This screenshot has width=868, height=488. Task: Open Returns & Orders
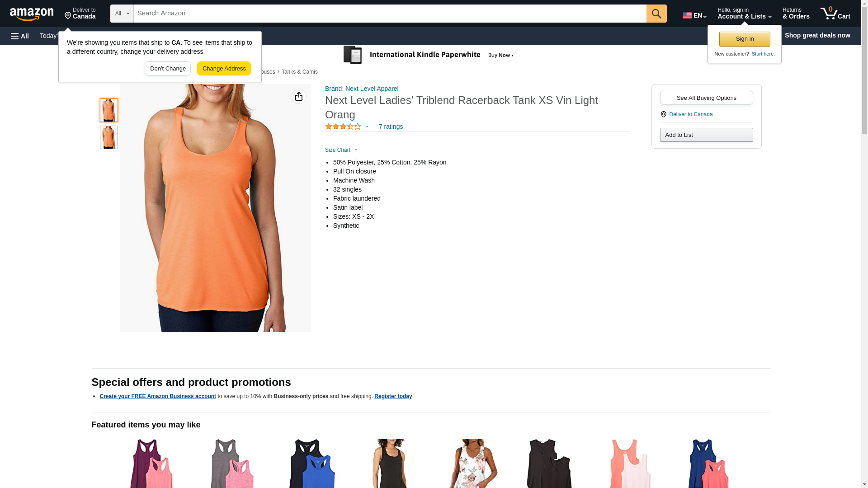(x=796, y=14)
